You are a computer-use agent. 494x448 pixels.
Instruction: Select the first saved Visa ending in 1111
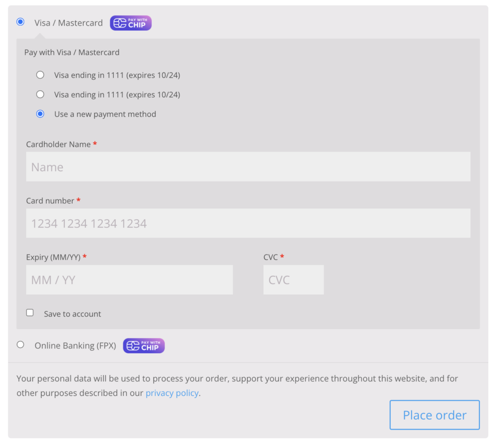pos(40,75)
